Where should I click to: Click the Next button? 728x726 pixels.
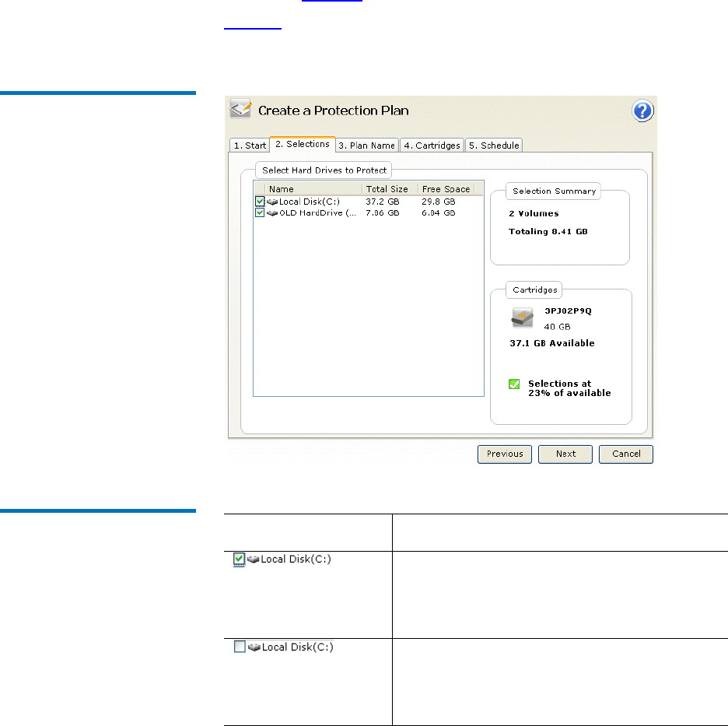coord(565,454)
